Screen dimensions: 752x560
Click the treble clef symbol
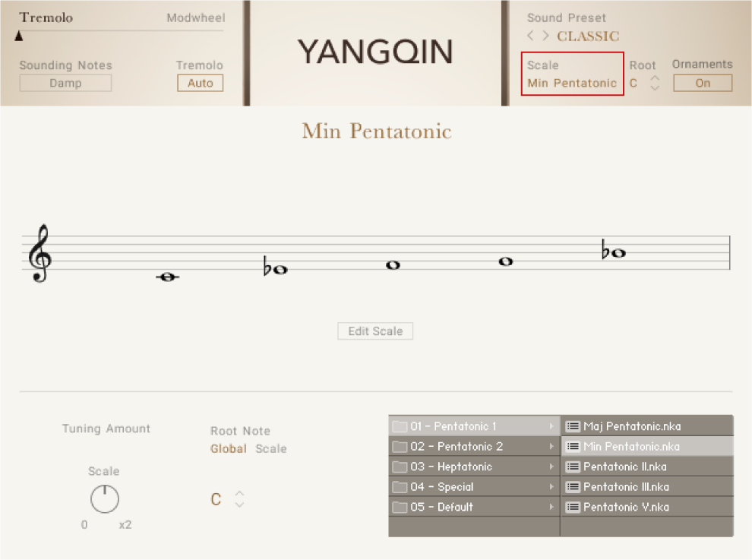point(39,253)
